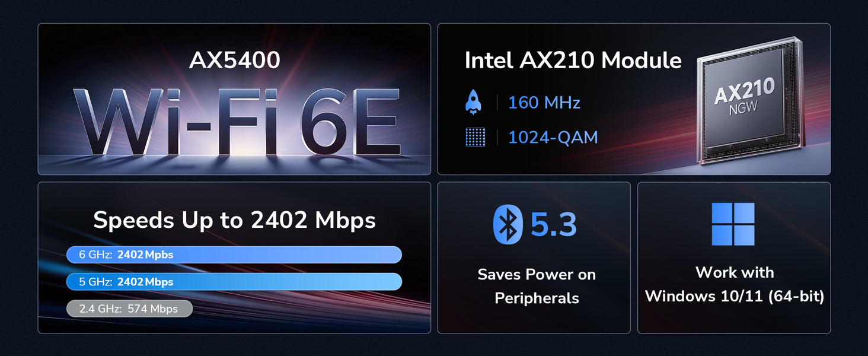Click the Speeds Up to 2402 Mbps heading
868x356 pixels.
tap(234, 220)
